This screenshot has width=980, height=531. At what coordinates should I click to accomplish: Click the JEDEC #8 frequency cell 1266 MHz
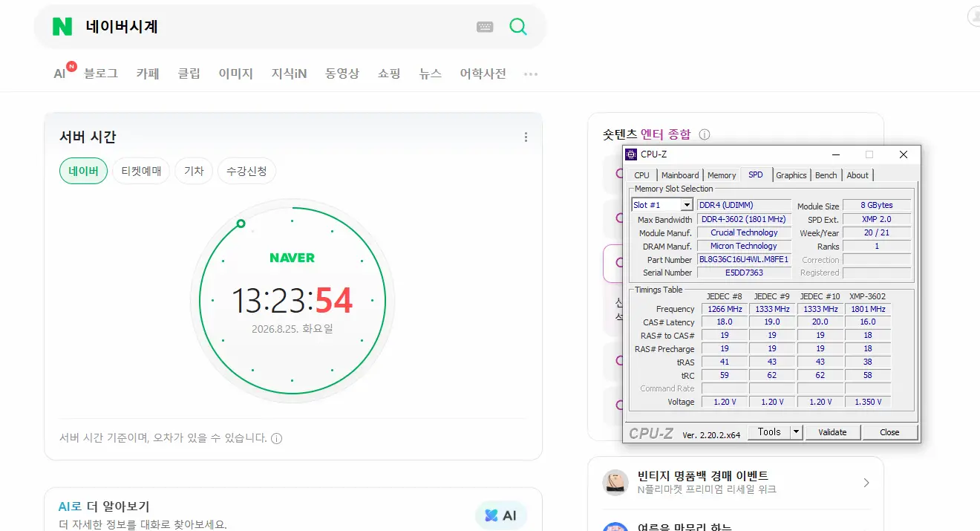click(x=724, y=309)
